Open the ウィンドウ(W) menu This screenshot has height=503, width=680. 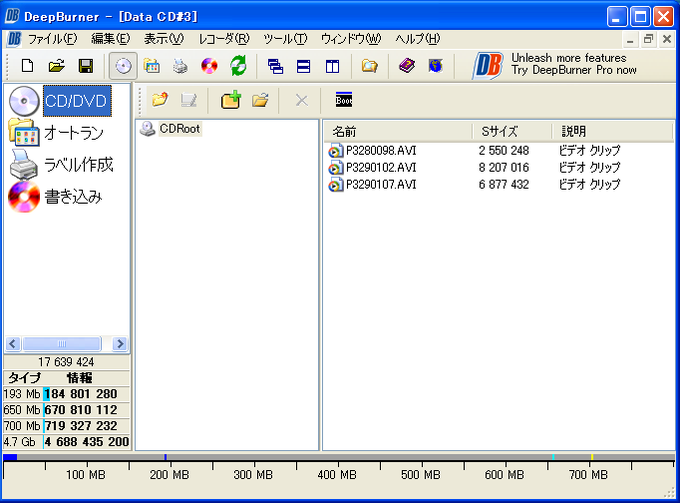pyautogui.click(x=351, y=39)
